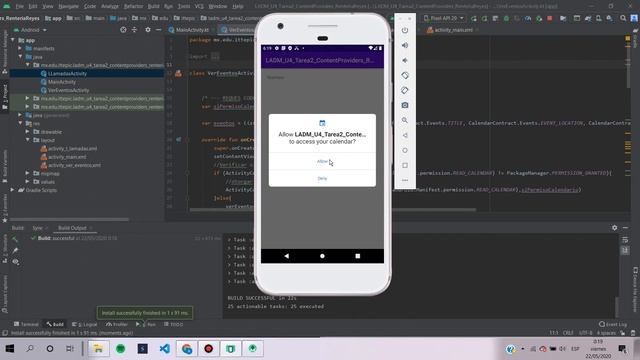Click Project panel settings gear icon
Viewport: 640px width, 360px height.
tap(148, 30)
